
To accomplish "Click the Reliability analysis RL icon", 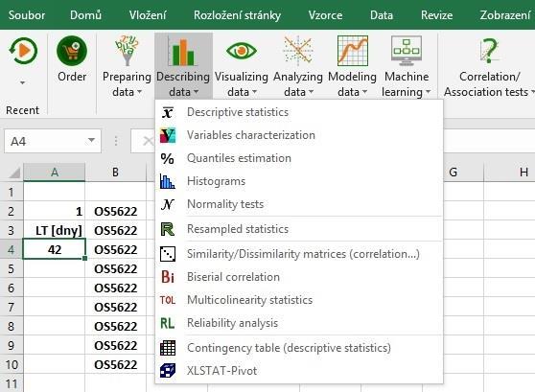I will [x=168, y=323].
